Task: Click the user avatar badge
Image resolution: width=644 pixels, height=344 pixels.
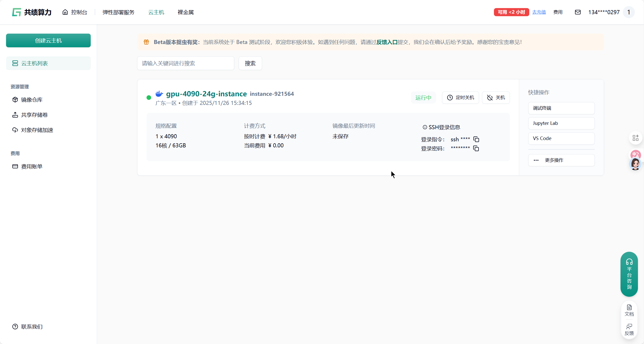Action: point(629,12)
